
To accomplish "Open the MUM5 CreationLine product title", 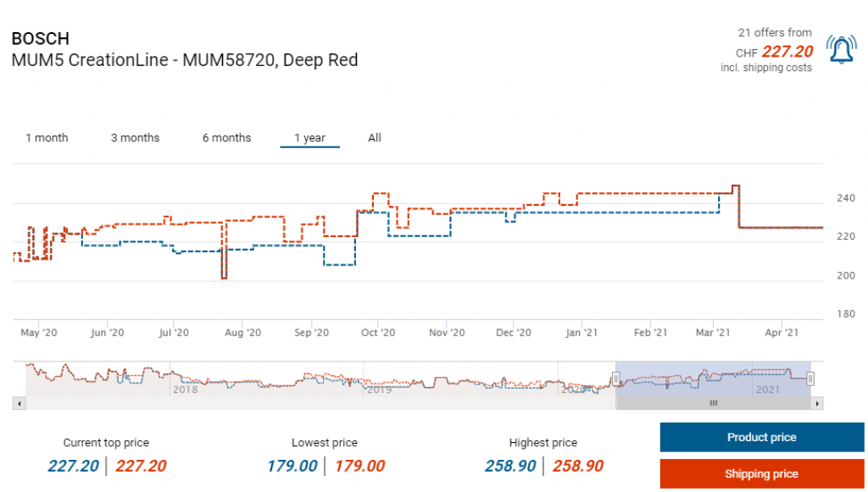I will (184, 60).
